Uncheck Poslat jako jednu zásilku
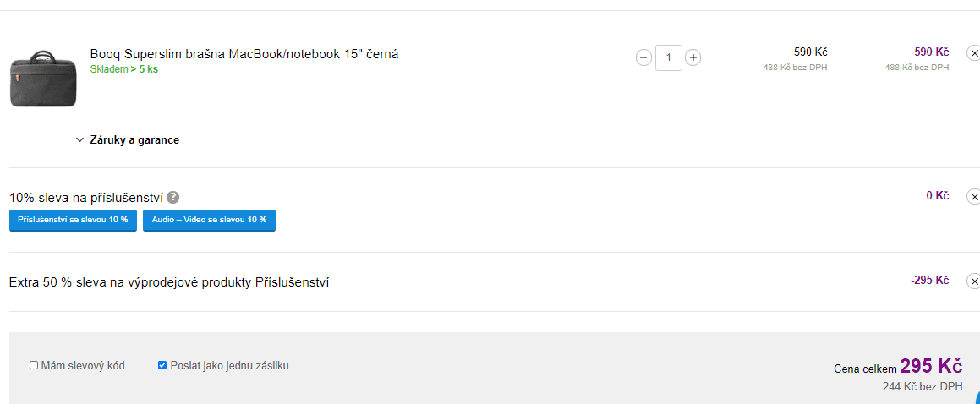The width and height of the screenshot is (980, 404). pyautogui.click(x=162, y=366)
